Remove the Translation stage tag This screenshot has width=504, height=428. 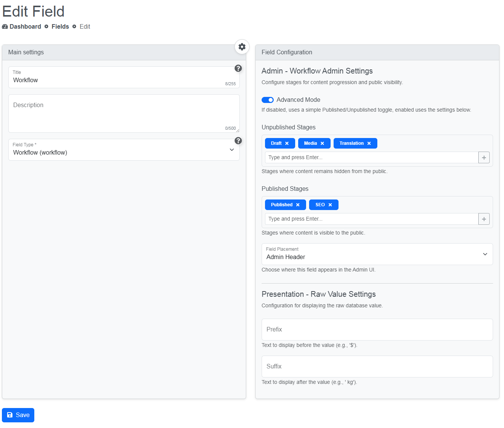click(x=368, y=143)
